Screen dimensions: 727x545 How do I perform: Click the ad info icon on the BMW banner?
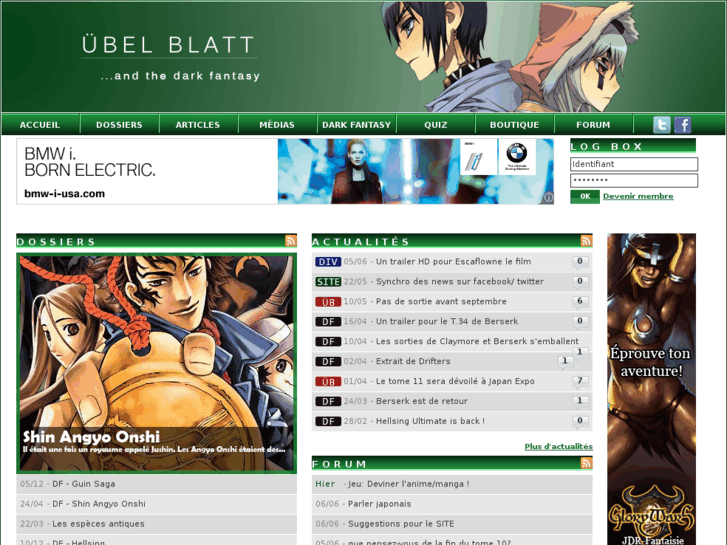pos(548,198)
